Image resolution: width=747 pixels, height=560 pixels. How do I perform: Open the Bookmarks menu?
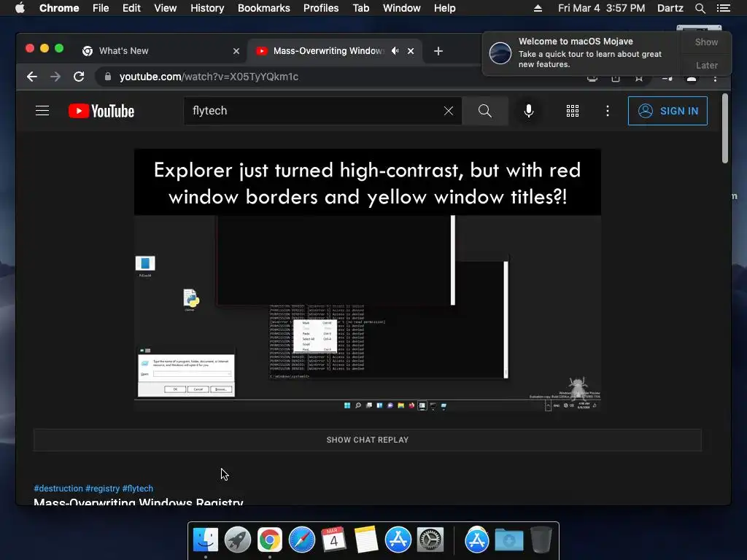coord(264,8)
